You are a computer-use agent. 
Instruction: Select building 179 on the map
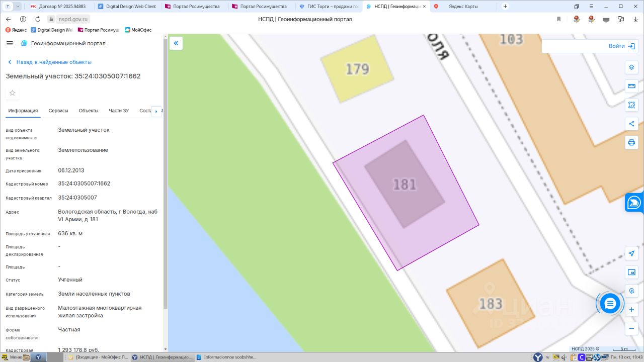357,69
